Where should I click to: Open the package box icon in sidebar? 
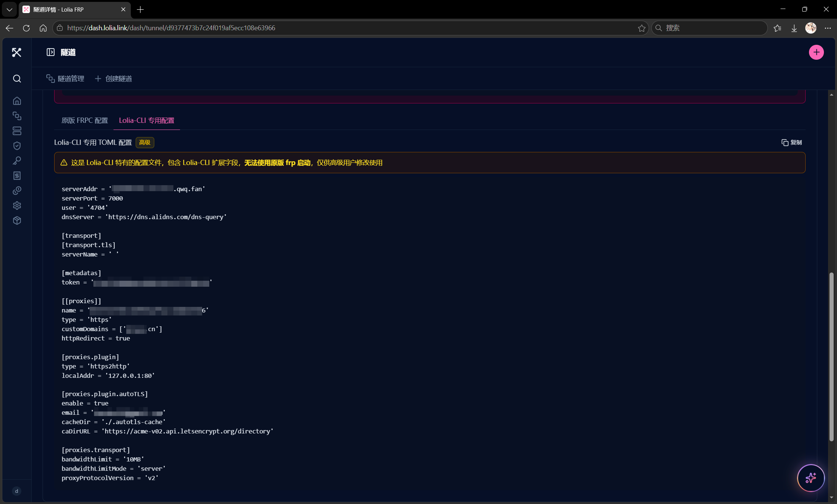tap(17, 220)
